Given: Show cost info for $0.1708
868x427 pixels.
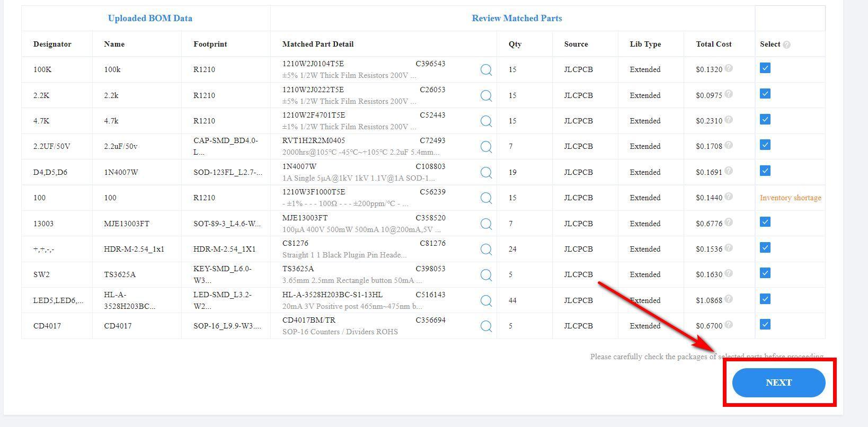Looking at the screenshot, I should pos(729,145).
